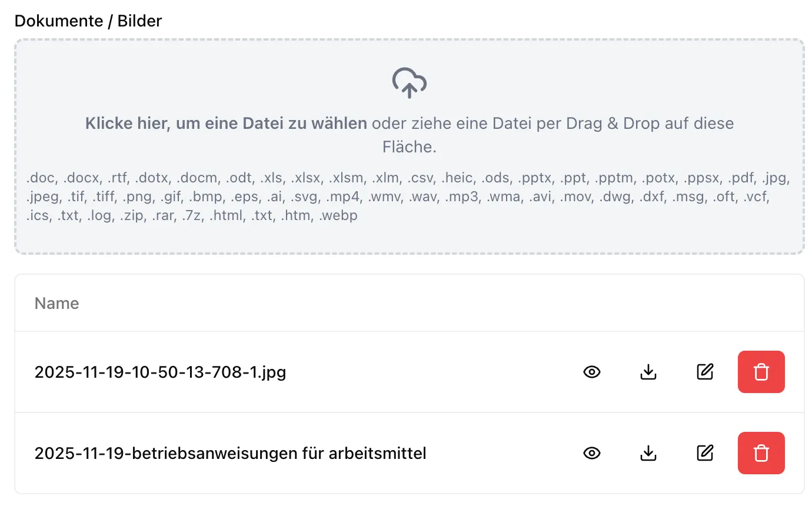Delete the file 2025-11-19-10-50-13-708-1.jpg
Image resolution: width=812 pixels, height=506 pixels.
(761, 372)
